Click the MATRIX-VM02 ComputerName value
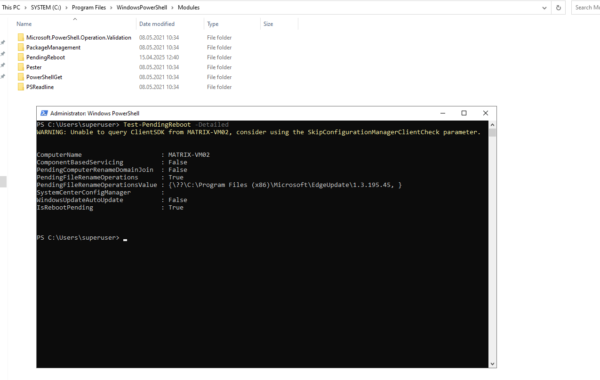 point(189,155)
